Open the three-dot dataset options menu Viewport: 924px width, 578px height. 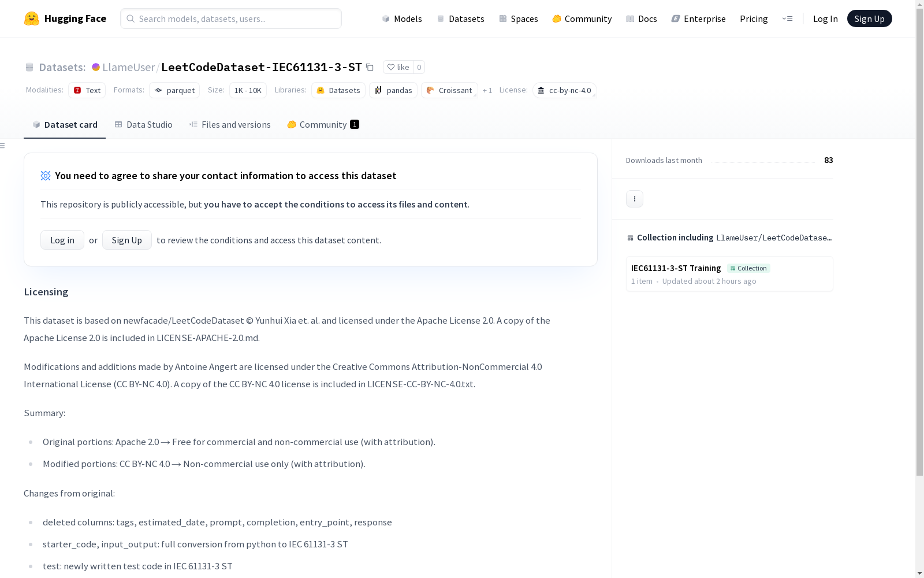click(635, 199)
